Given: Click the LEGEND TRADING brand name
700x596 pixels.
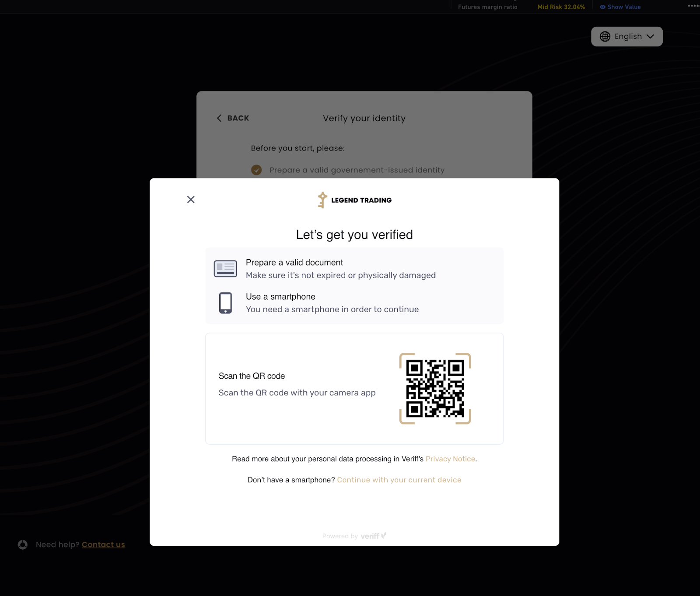Looking at the screenshot, I should [x=361, y=200].
